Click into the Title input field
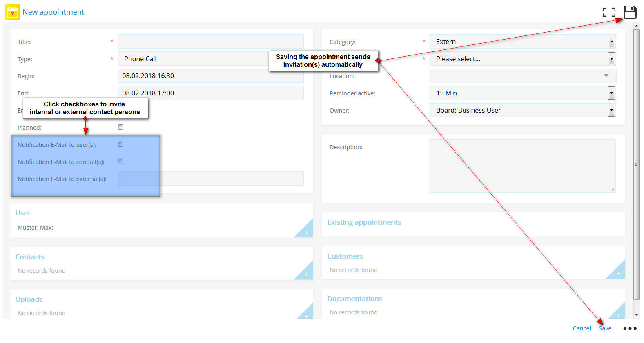This screenshot has width=644, height=343. click(x=210, y=42)
